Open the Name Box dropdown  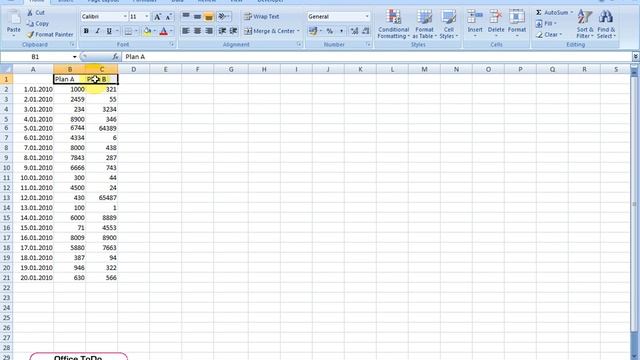[74, 57]
